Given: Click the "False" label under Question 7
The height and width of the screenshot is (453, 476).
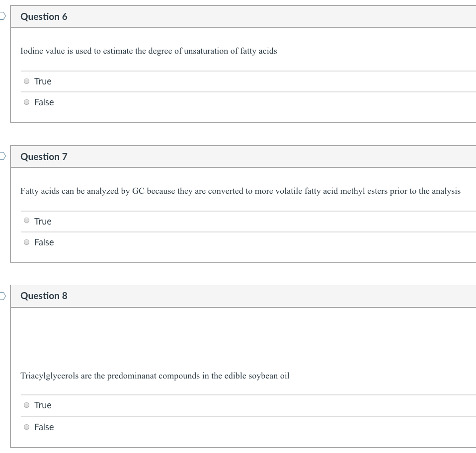Looking at the screenshot, I should [44, 242].
